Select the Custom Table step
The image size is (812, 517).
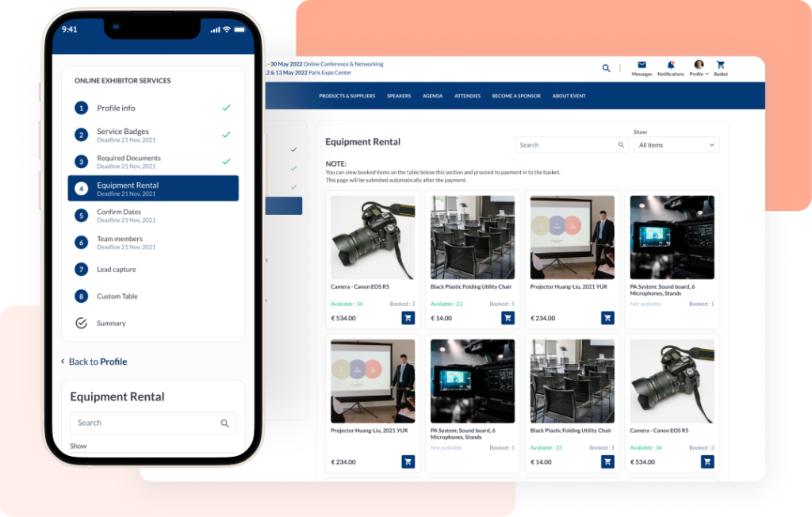coord(153,297)
